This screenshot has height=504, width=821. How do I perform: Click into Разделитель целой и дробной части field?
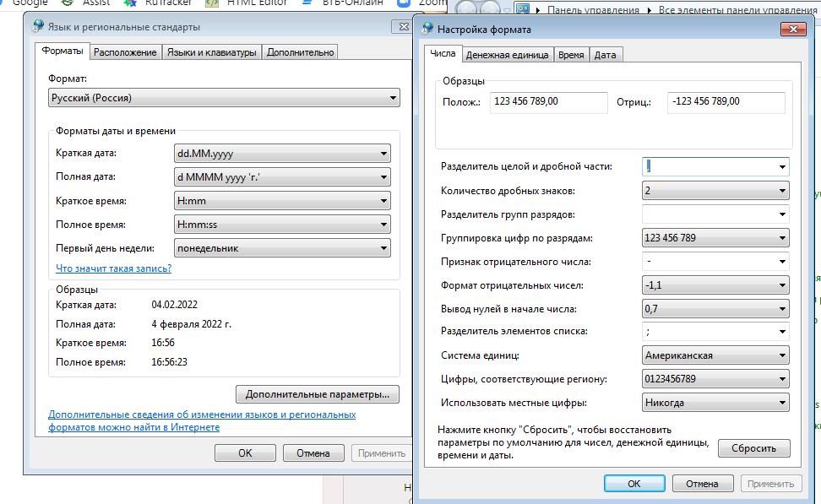(x=708, y=167)
